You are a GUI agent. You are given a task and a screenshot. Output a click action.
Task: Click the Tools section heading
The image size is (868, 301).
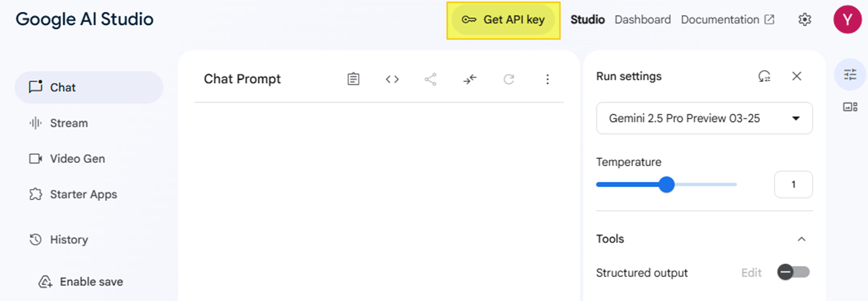(x=610, y=239)
